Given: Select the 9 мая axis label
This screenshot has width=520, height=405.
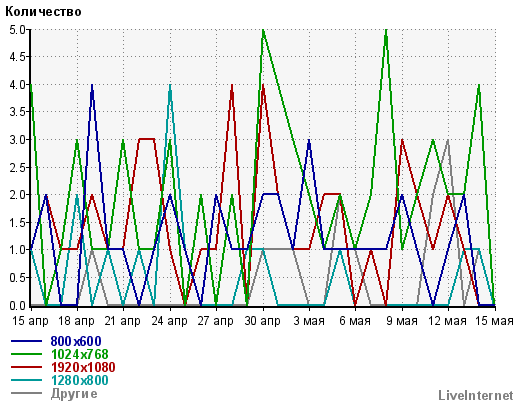Looking at the screenshot, I should click(402, 321).
